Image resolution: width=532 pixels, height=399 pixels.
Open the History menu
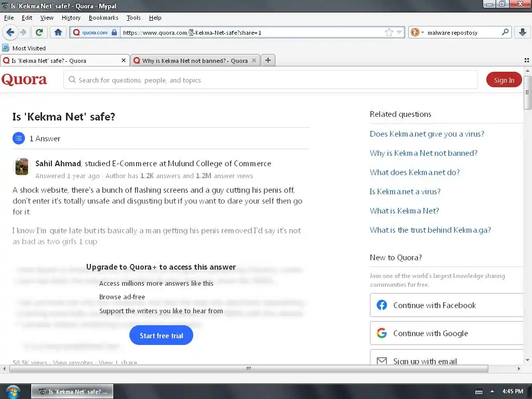point(71,18)
